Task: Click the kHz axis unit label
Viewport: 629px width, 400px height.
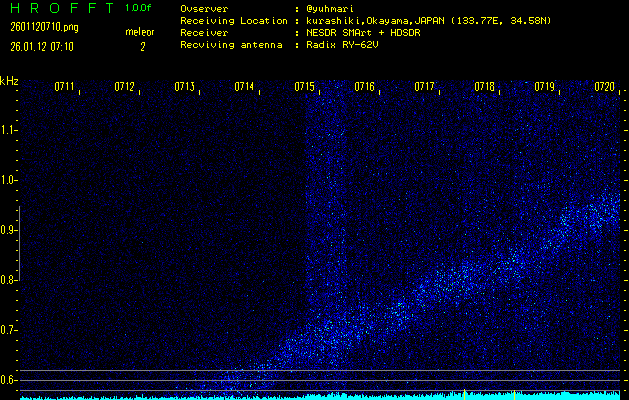Action: coord(9,81)
